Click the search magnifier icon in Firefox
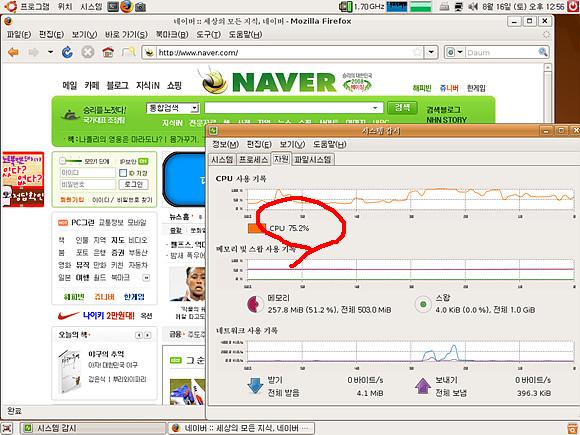580x435 pixels. coord(543,52)
